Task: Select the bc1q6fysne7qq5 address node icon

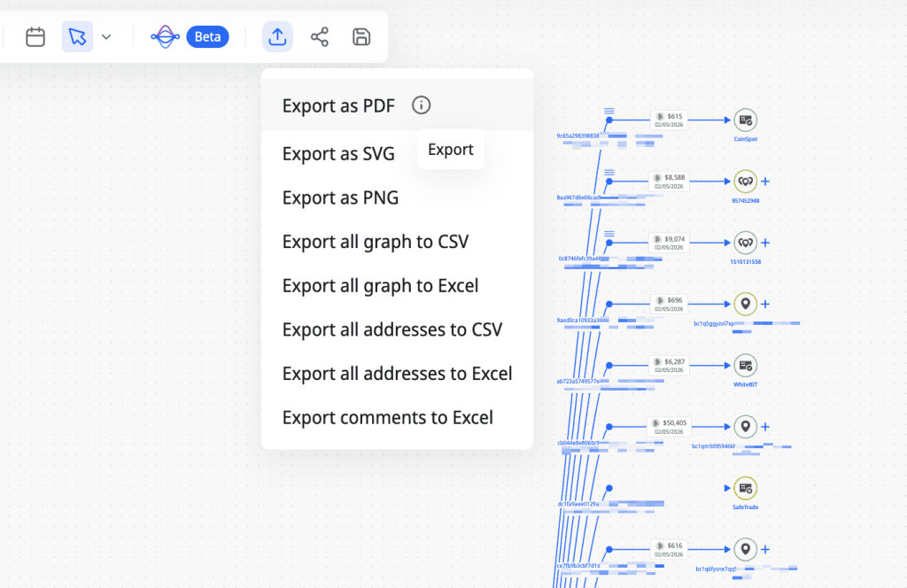Action: coord(746,549)
